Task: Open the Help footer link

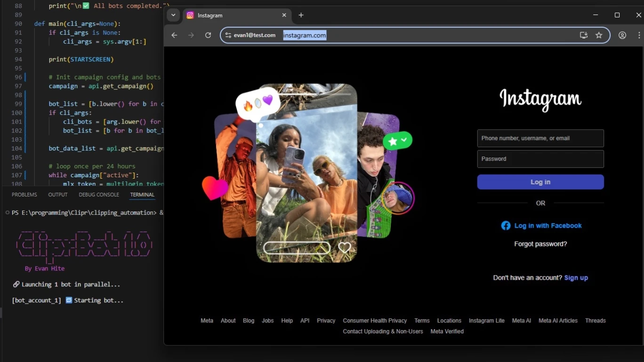Action: pyautogui.click(x=287, y=321)
